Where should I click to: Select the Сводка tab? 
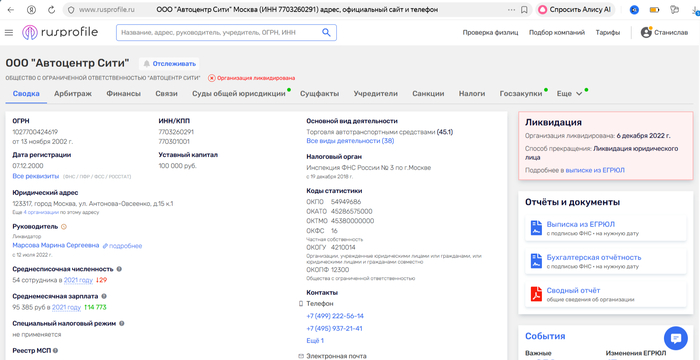[x=26, y=93]
